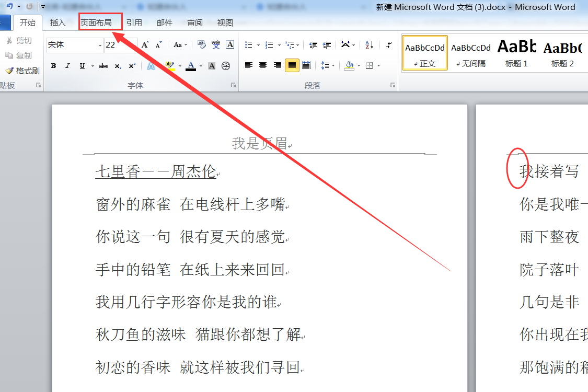Increase font size with Grow Font
588x392 pixels.
145,45
